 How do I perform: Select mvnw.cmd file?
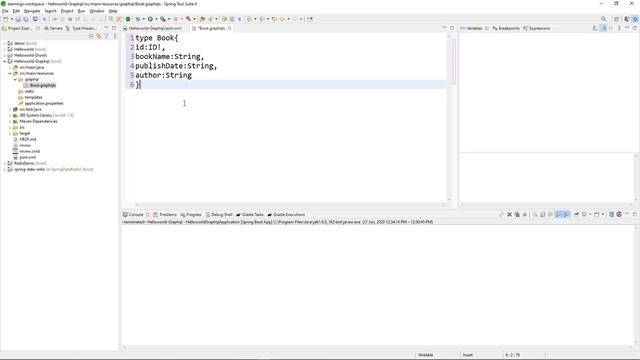(x=29, y=151)
